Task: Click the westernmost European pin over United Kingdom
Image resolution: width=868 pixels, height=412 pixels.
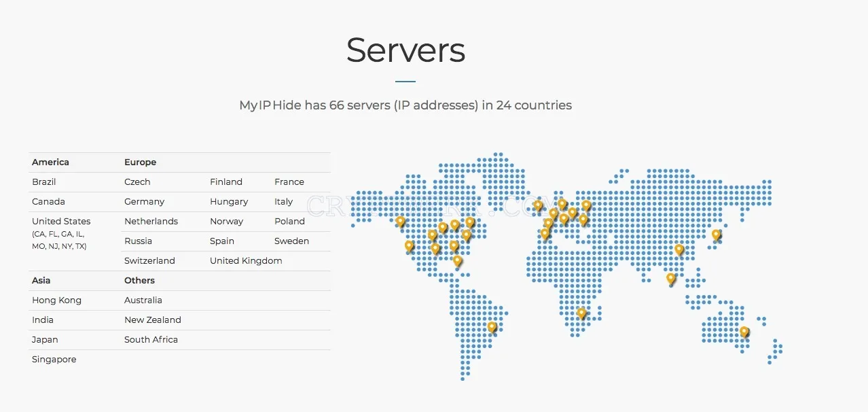Action: pyautogui.click(x=538, y=205)
